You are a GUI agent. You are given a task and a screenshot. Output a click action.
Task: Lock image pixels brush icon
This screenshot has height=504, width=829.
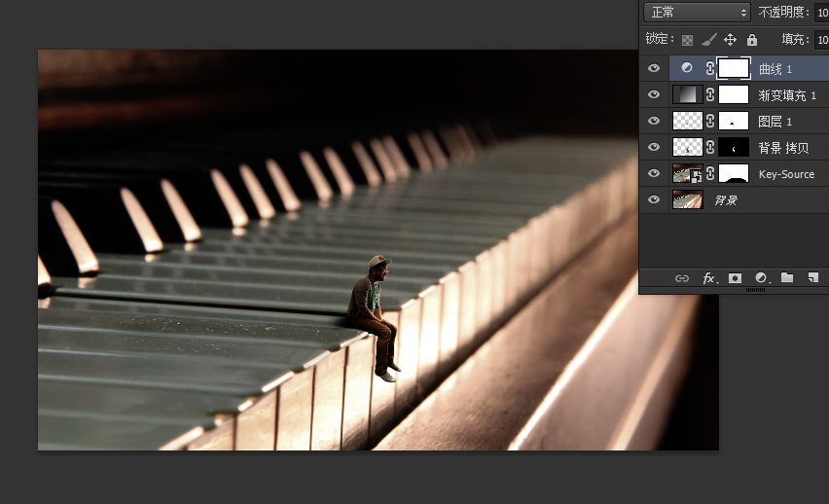[x=709, y=40]
